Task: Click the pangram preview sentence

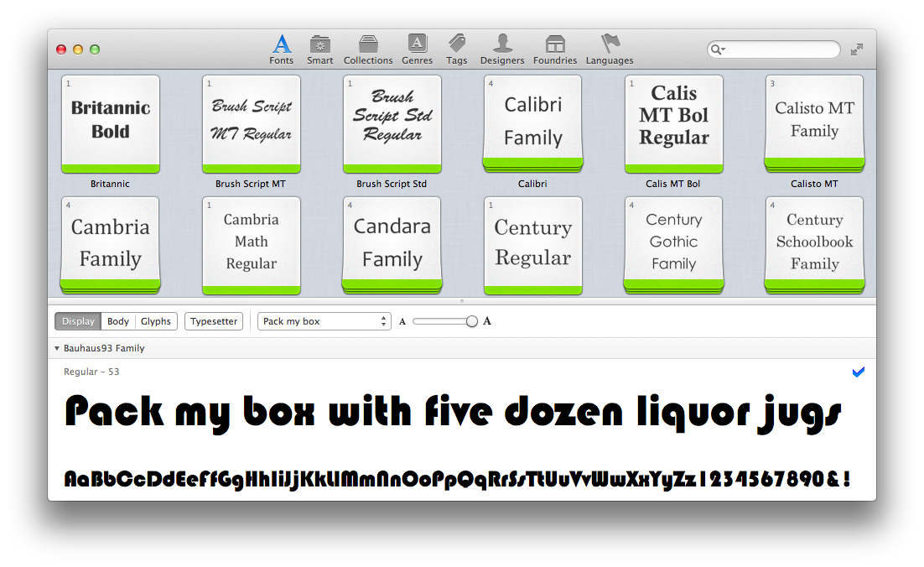Action: coord(453,414)
